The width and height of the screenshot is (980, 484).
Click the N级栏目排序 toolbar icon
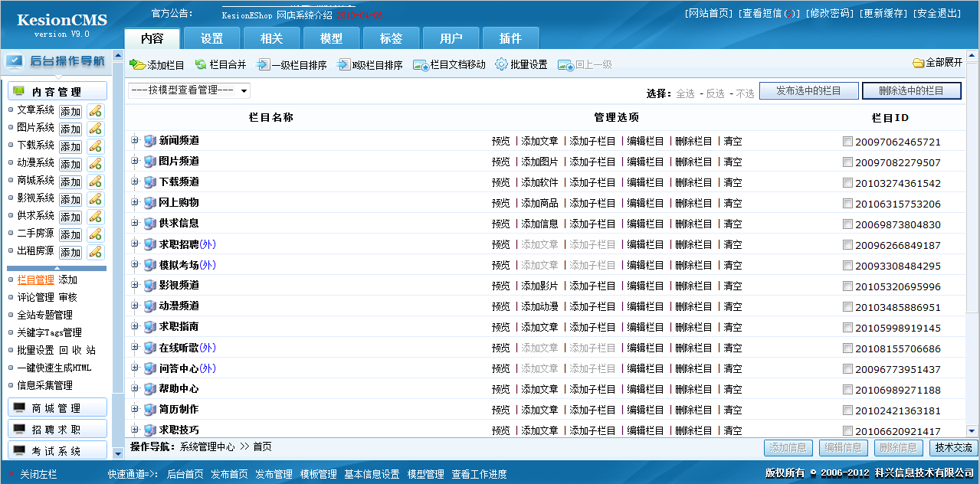pyautogui.click(x=343, y=65)
